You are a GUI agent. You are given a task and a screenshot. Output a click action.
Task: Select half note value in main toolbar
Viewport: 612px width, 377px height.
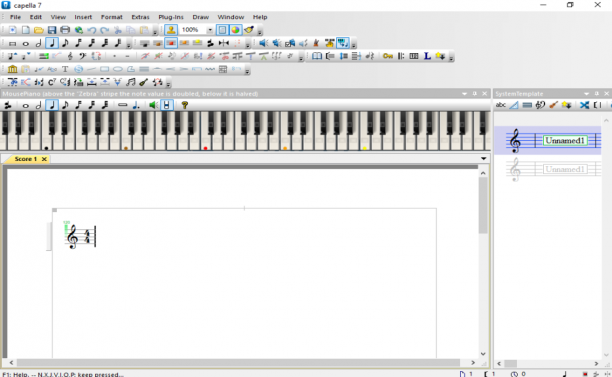coord(39,43)
